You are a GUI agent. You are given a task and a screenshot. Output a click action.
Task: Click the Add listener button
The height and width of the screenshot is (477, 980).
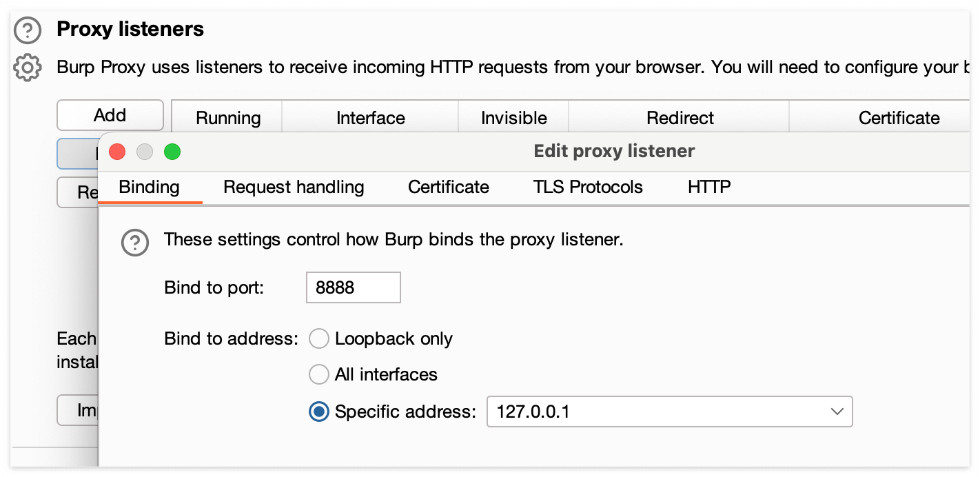[x=110, y=115]
